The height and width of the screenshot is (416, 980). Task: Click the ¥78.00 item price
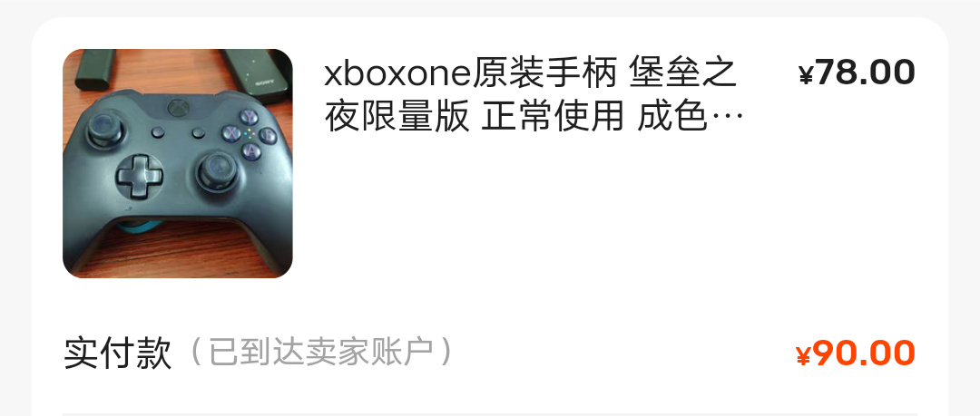point(857,73)
